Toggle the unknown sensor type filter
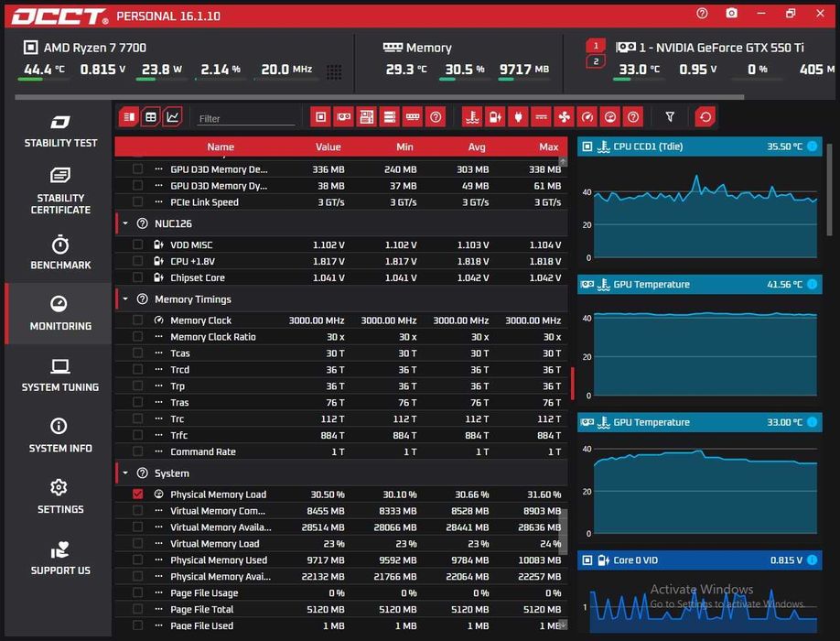Screen dimensions: 840x641 point(633,117)
